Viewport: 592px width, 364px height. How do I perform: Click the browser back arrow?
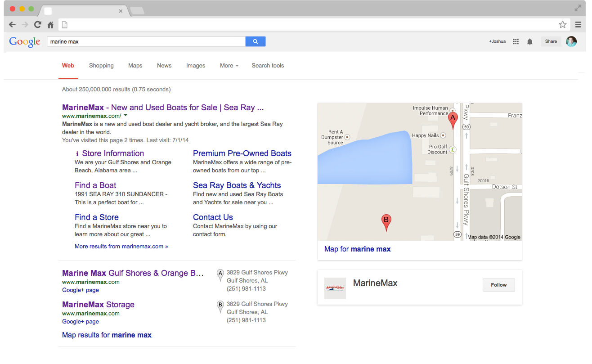pos(12,25)
